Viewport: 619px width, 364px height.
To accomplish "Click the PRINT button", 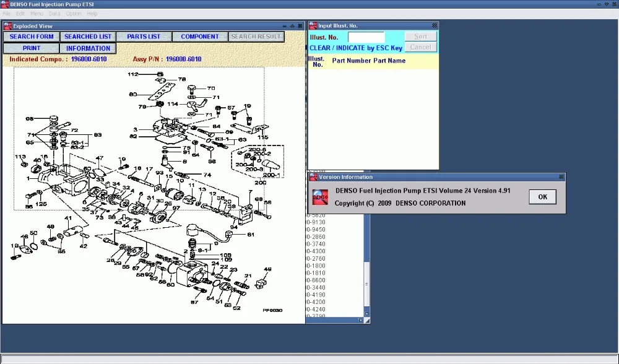I will (x=32, y=48).
